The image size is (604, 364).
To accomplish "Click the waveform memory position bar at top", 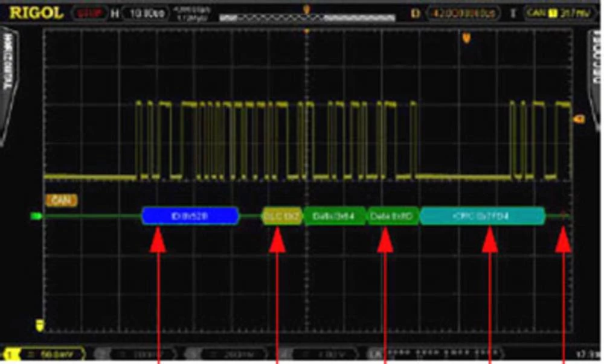I will (307, 18).
